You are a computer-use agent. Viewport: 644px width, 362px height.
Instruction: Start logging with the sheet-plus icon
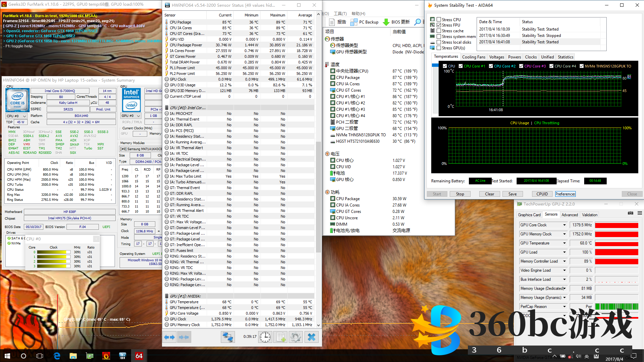click(280, 337)
